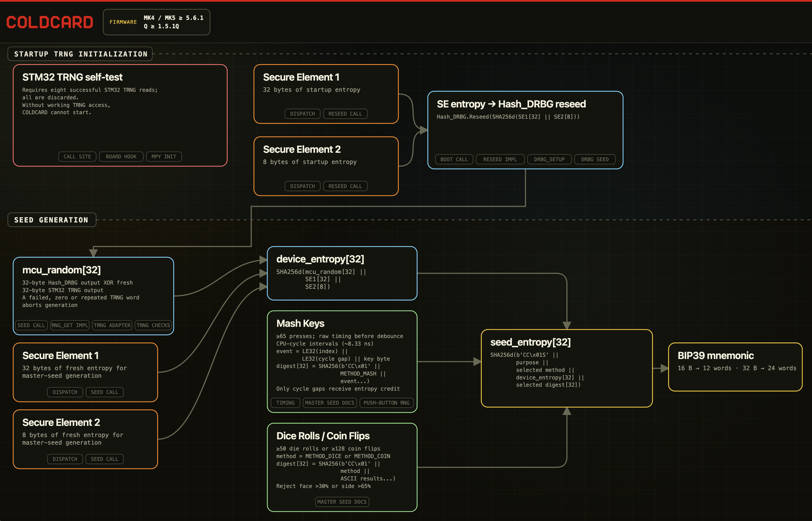The width and height of the screenshot is (812, 521).
Task: Click '16 B → 12 words · 32 B → 24 words' text
Action: pyautogui.click(x=737, y=368)
